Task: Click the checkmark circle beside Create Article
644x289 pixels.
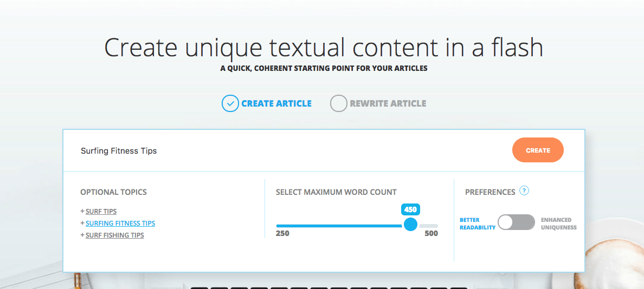Action: click(x=230, y=103)
